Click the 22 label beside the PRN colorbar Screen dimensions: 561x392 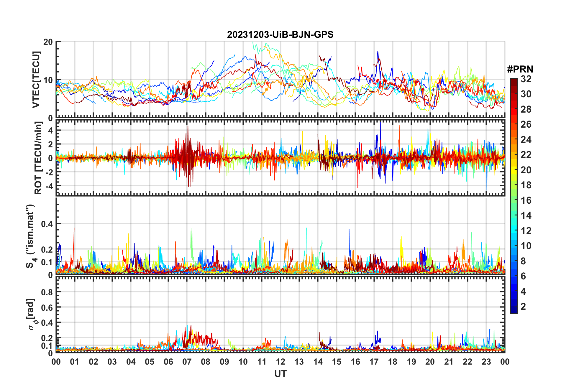[x=526, y=155]
